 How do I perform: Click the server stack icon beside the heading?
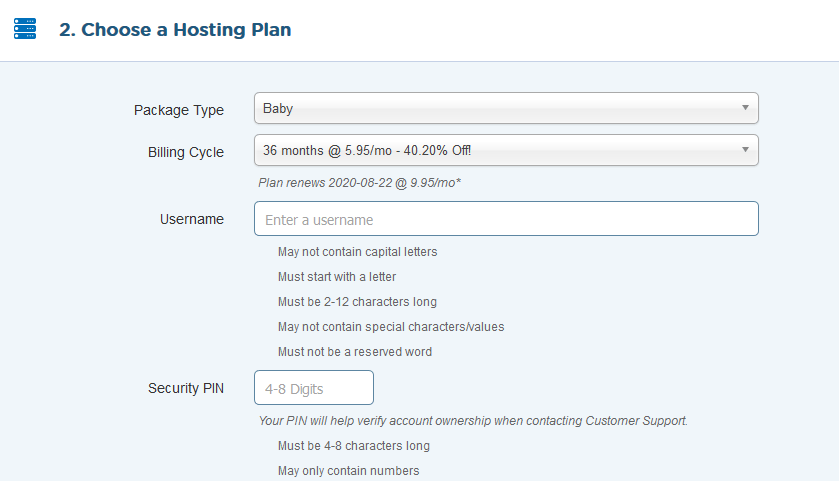[25, 29]
